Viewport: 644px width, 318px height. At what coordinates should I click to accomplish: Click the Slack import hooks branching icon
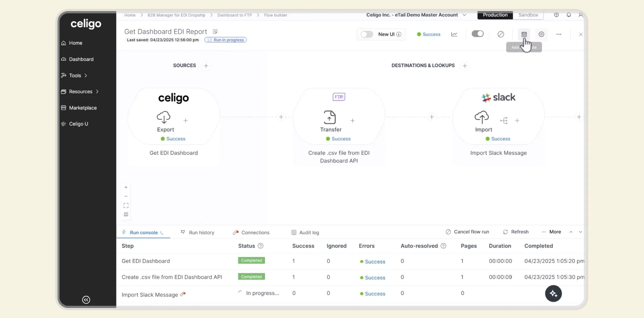click(504, 120)
